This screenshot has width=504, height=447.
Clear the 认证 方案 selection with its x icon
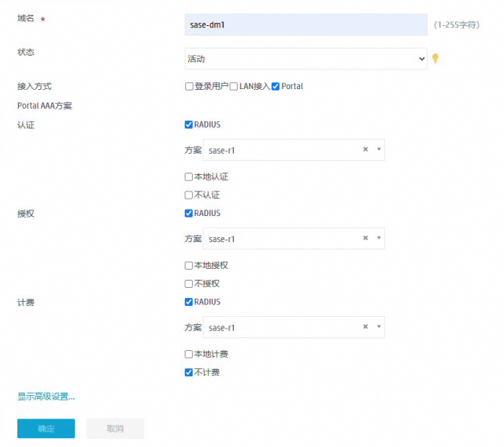[x=365, y=149]
